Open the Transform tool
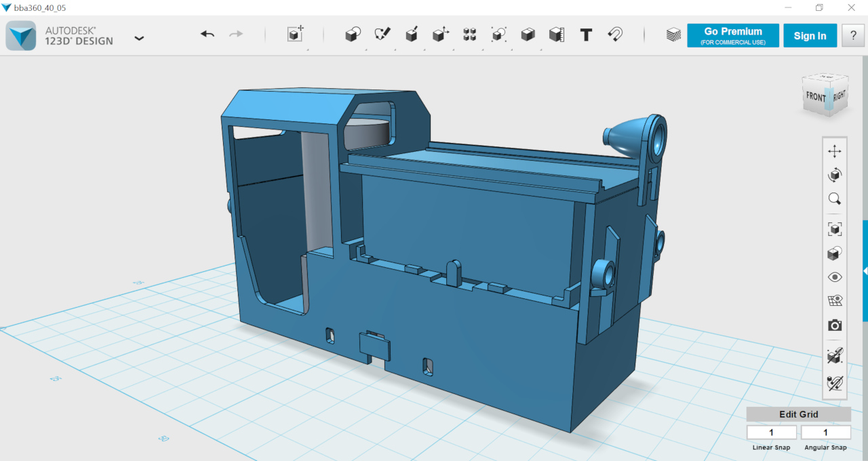This screenshot has width=868, height=461. click(x=296, y=35)
